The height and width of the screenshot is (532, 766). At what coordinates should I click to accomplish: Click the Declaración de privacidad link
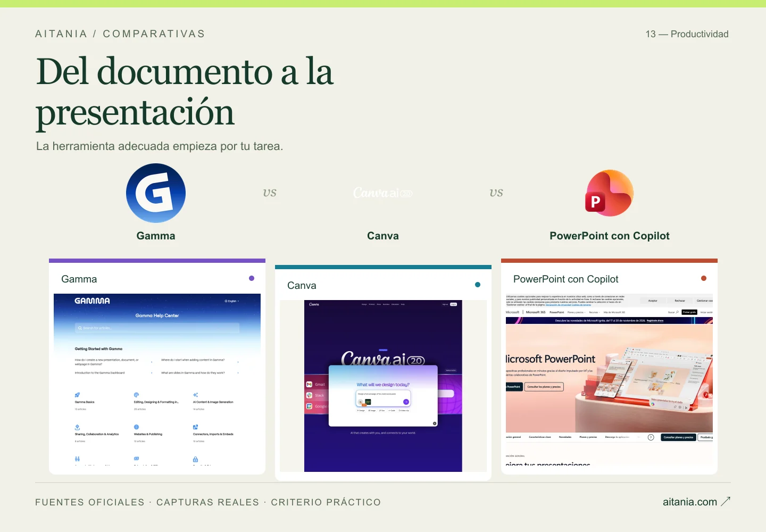(x=558, y=305)
